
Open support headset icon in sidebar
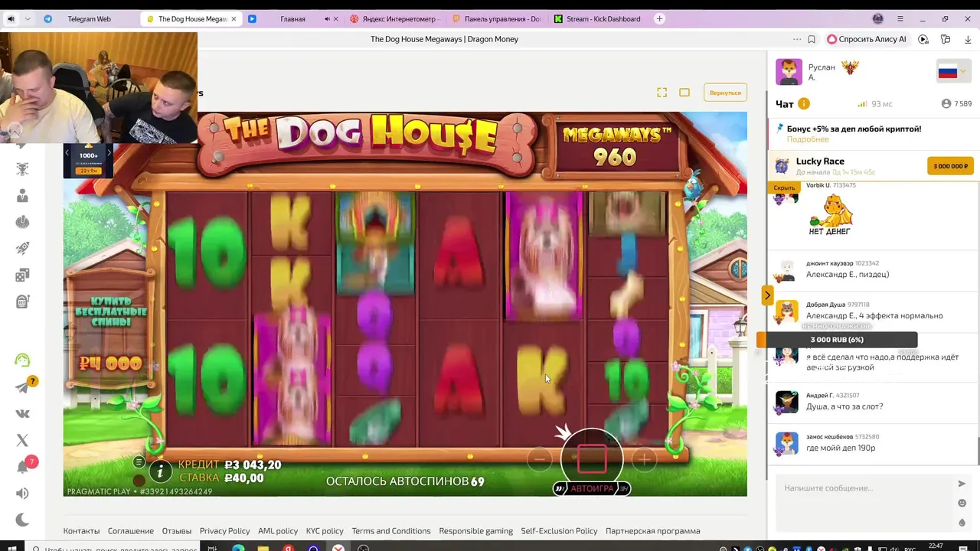[x=22, y=360]
